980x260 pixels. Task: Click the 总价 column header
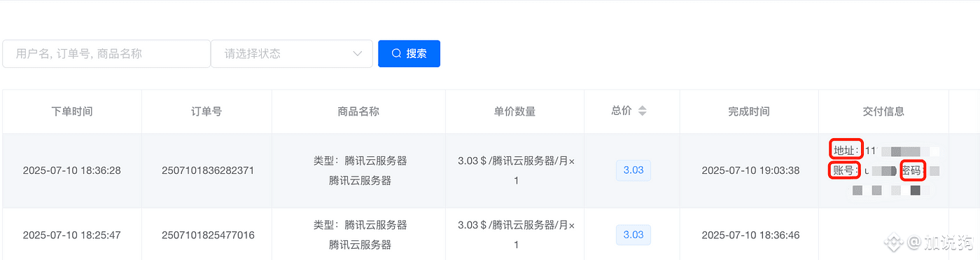pyautogui.click(x=621, y=111)
